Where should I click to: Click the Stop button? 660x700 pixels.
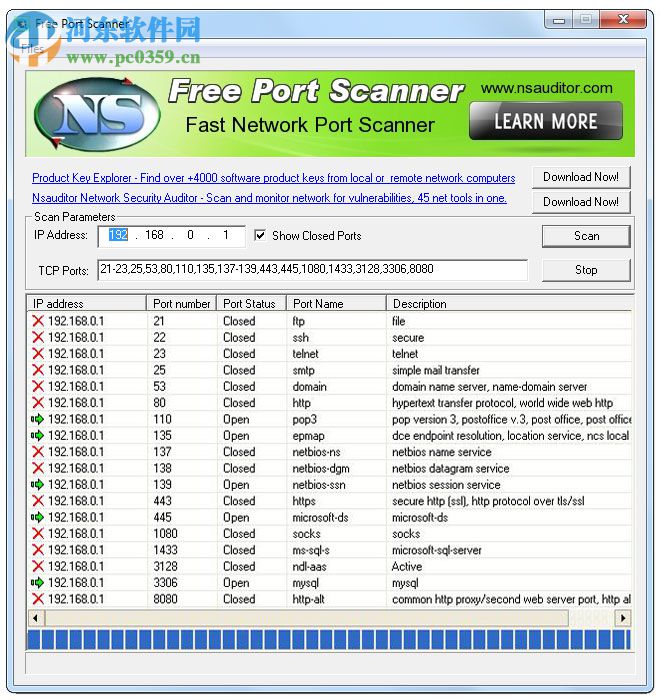coord(586,270)
